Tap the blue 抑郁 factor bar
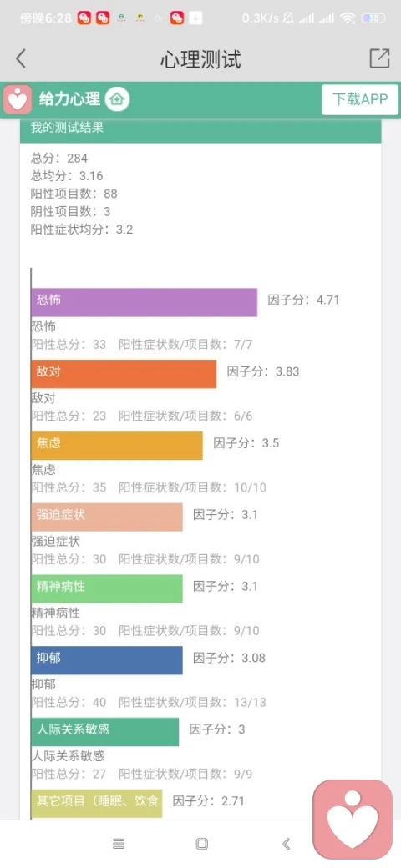 tap(107, 660)
